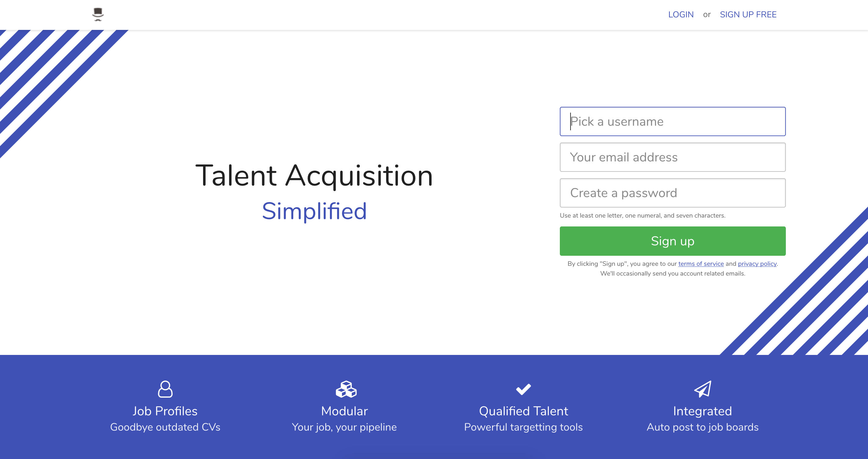Click the Qualified Talent checkmark icon
868x459 pixels.
pos(523,389)
